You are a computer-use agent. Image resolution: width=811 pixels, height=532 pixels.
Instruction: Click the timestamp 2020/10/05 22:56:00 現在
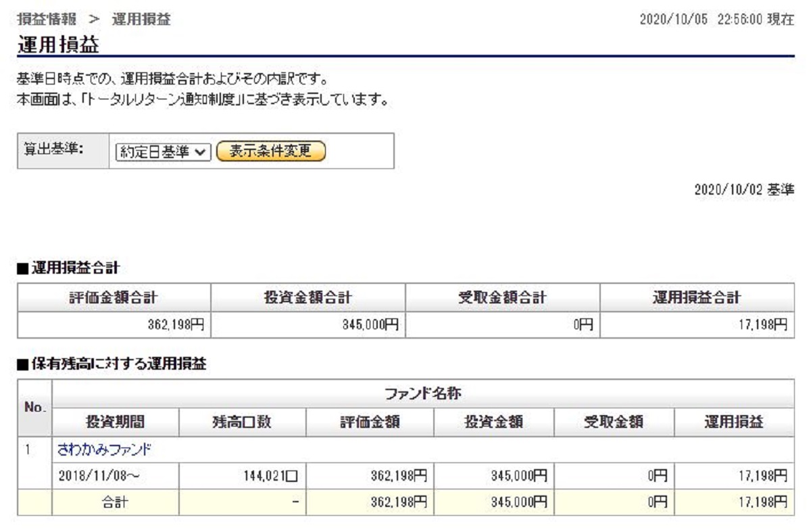pyautogui.click(x=717, y=20)
